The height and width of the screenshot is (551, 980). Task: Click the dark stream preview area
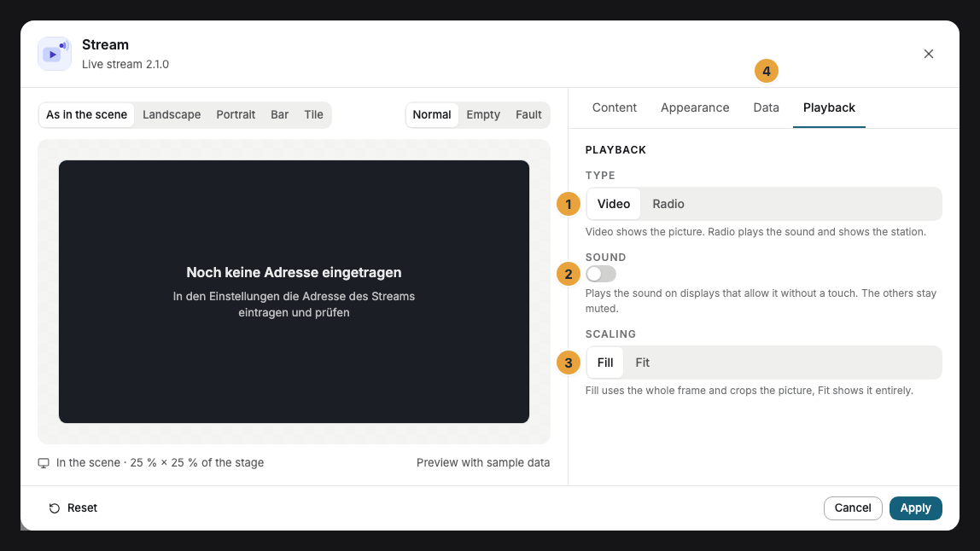coord(294,292)
